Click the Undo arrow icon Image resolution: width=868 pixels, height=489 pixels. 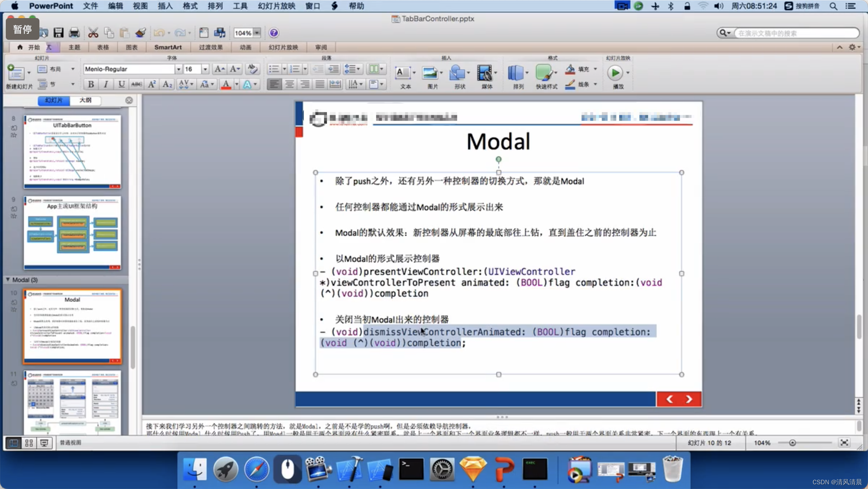point(159,33)
